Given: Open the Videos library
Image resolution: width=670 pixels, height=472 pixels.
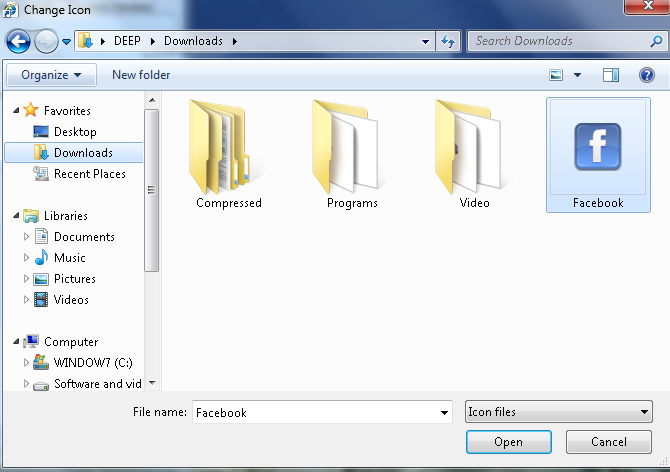Looking at the screenshot, I should (71, 299).
